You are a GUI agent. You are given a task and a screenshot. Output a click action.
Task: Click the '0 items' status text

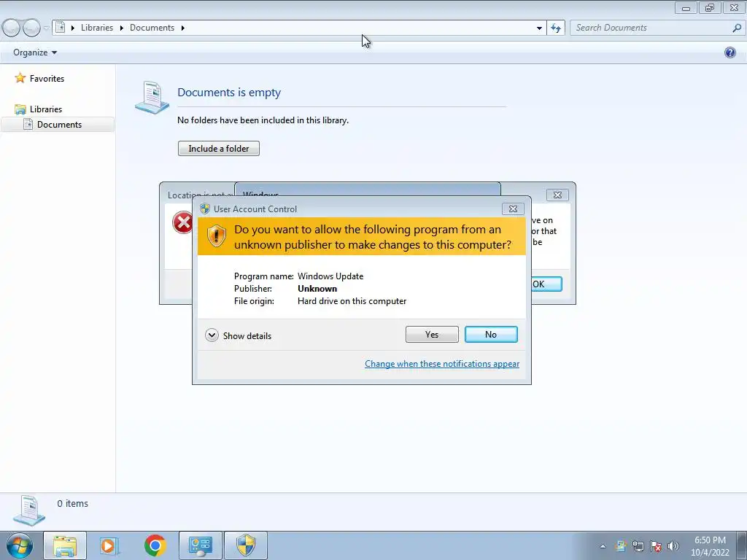[x=72, y=503]
